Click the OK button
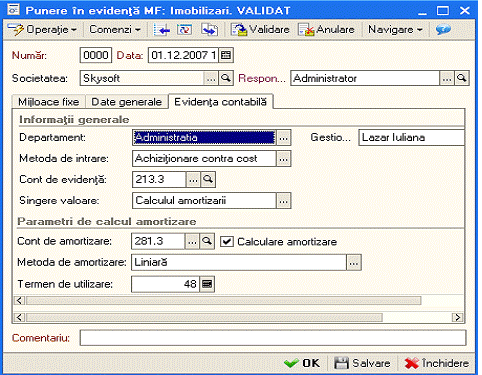This screenshot has width=482, height=375. (x=302, y=363)
